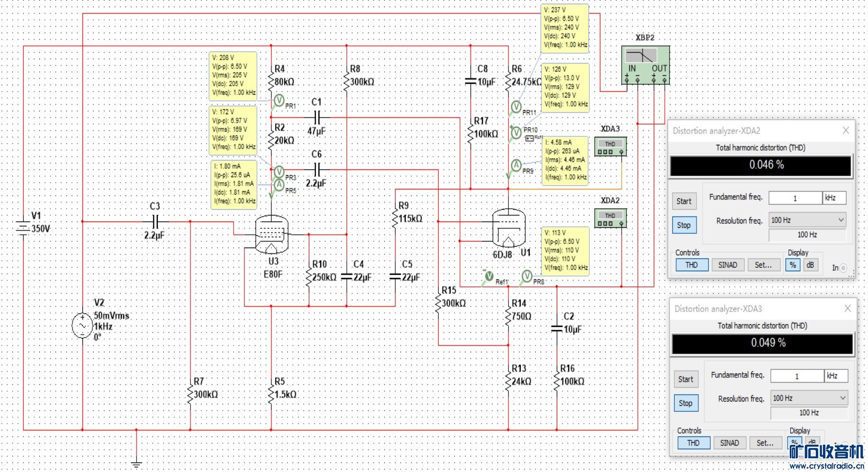This screenshot has height=472, width=868.
Task: Select input coupling capacitor C3
Action: [x=155, y=221]
